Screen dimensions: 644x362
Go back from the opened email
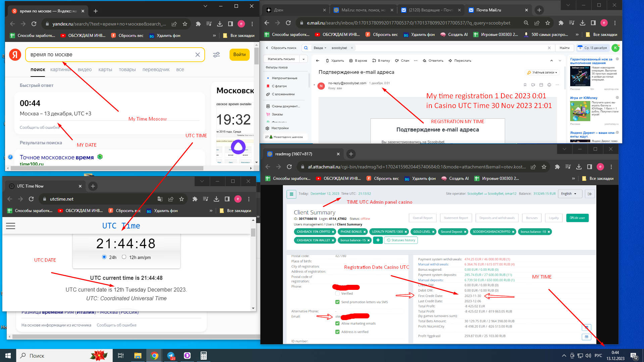point(317,61)
